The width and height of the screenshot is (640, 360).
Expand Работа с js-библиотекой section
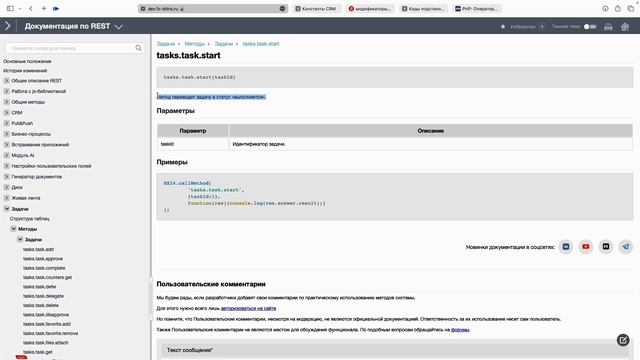point(7,91)
